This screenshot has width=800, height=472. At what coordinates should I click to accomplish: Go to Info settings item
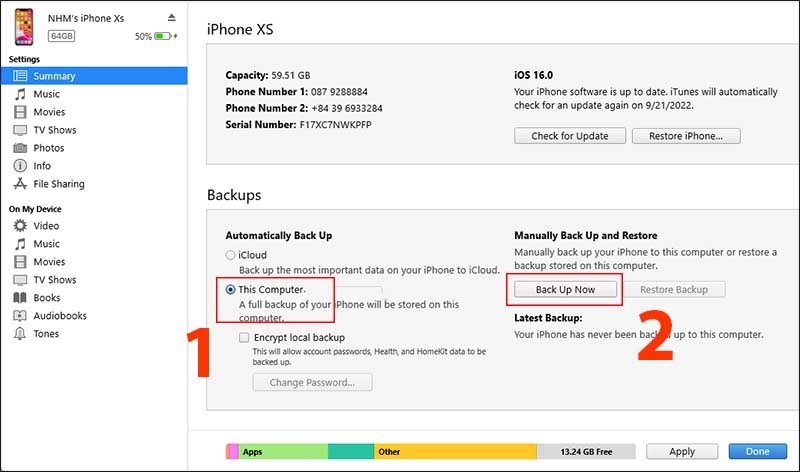point(42,166)
